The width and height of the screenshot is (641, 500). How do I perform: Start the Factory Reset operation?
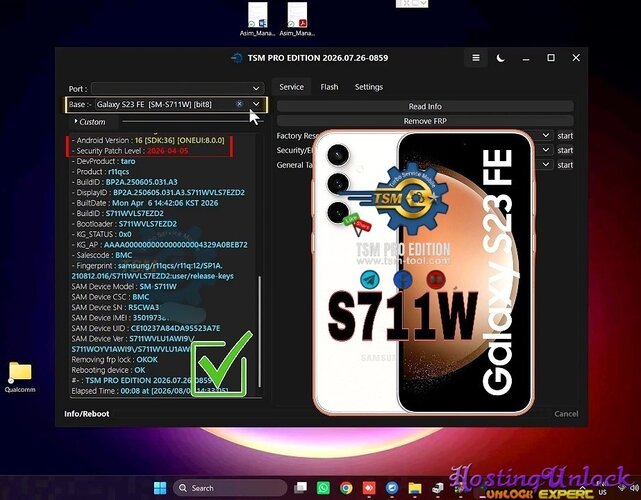(565, 136)
